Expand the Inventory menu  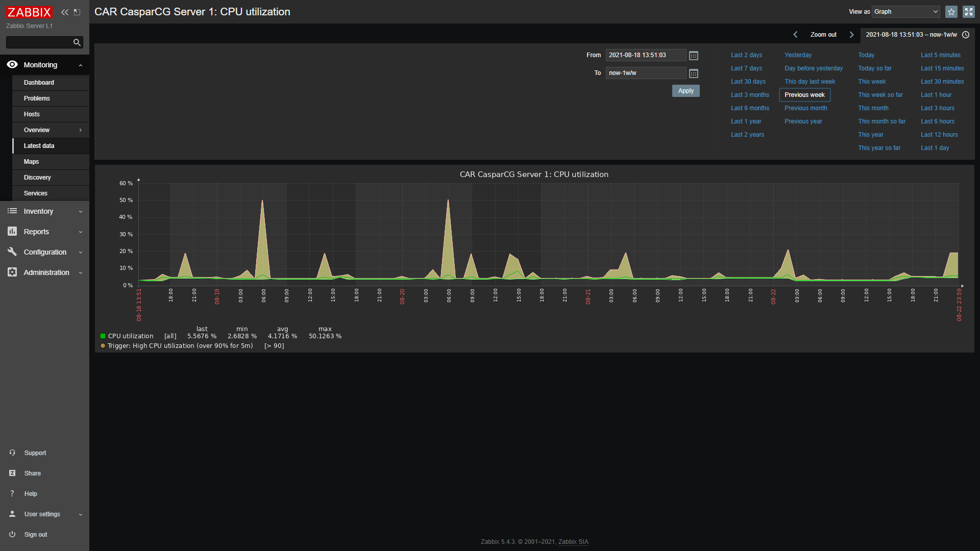coord(81,212)
